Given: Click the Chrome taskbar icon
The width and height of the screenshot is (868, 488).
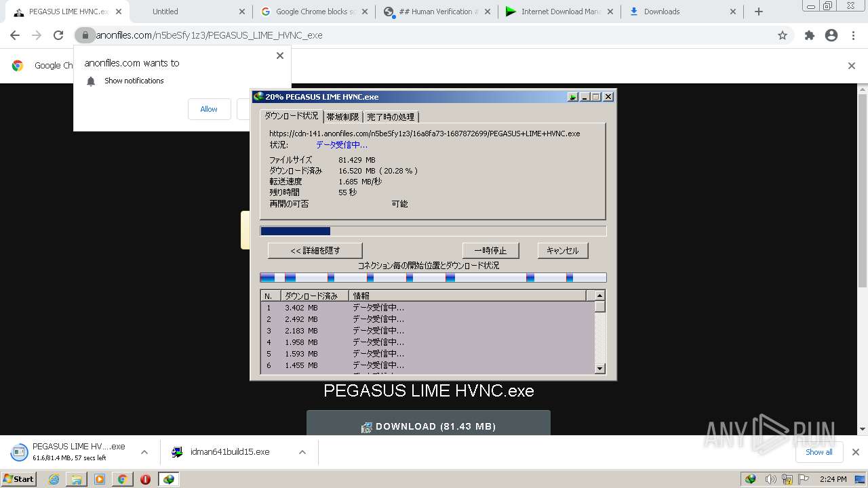Looking at the screenshot, I should point(122,479).
